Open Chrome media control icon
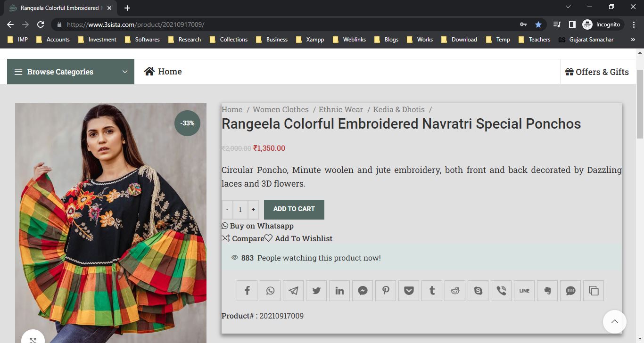Image resolution: width=644 pixels, height=343 pixels. point(557,24)
